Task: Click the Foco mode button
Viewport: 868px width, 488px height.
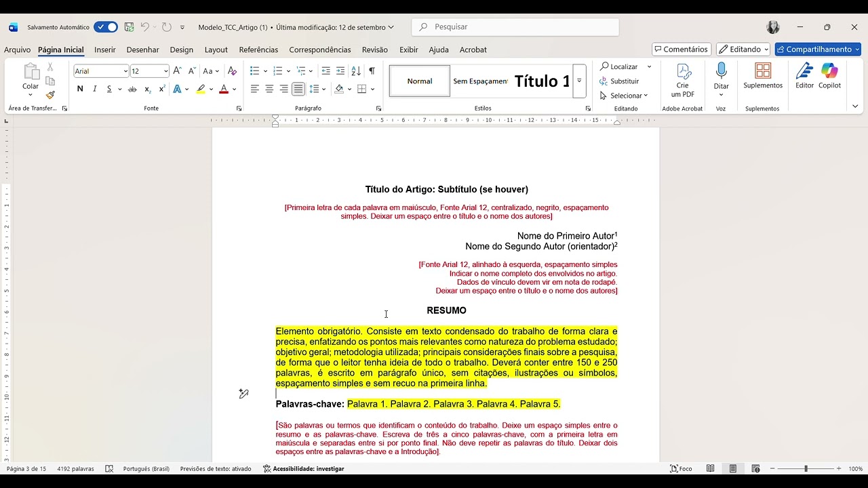Action: [x=681, y=469]
